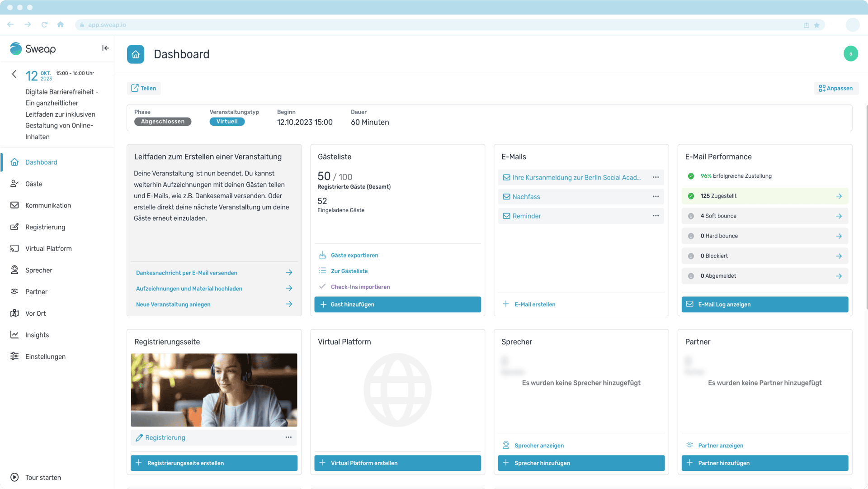The height and width of the screenshot is (489, 868).
Task: Open the Gäste exportieren link
Action: [354, 255]
